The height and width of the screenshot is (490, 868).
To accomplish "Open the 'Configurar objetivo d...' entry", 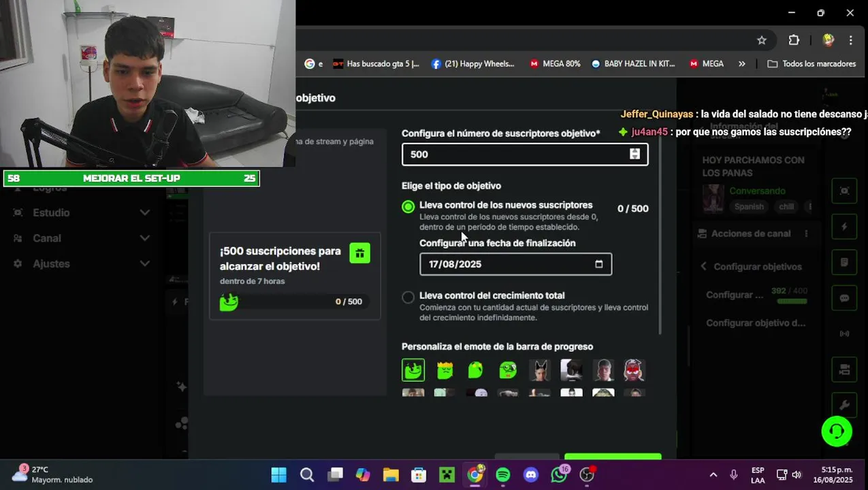I will (756, 323).
